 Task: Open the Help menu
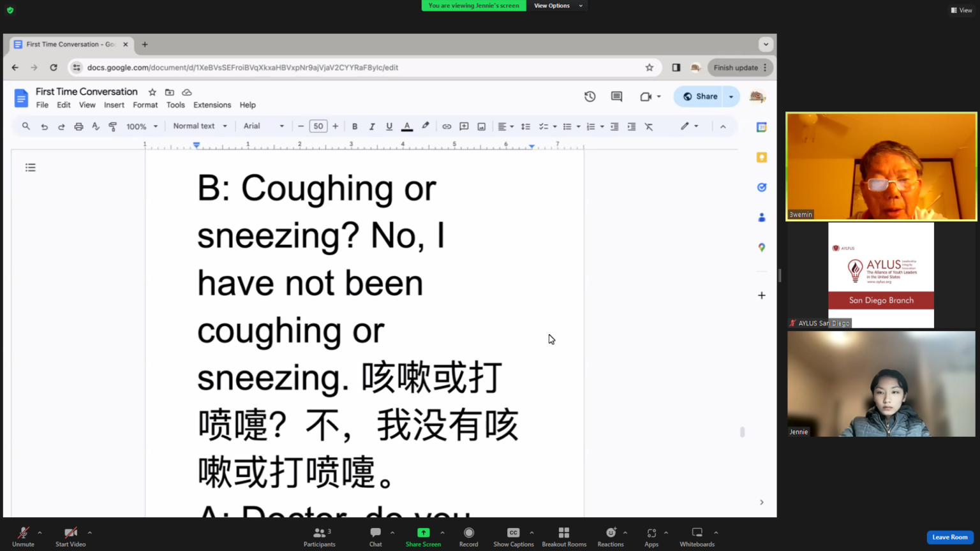tap(248, 105)
